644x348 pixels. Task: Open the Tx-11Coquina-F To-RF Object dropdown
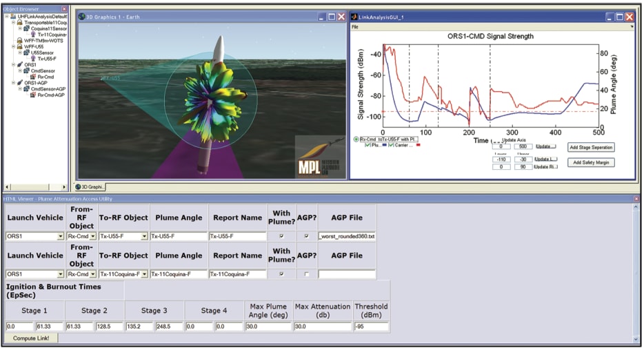[x=144, y=274]
